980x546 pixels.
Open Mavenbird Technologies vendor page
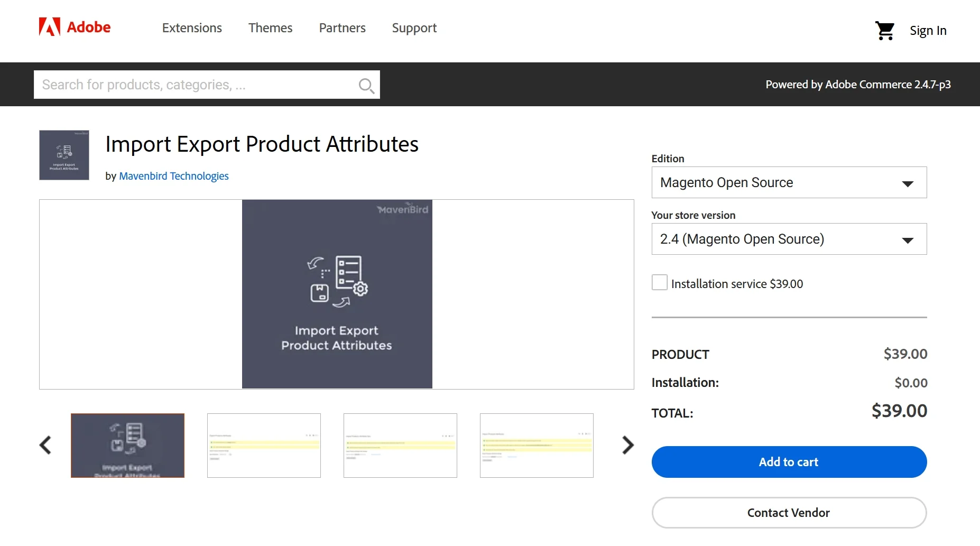tap(174, 176)
